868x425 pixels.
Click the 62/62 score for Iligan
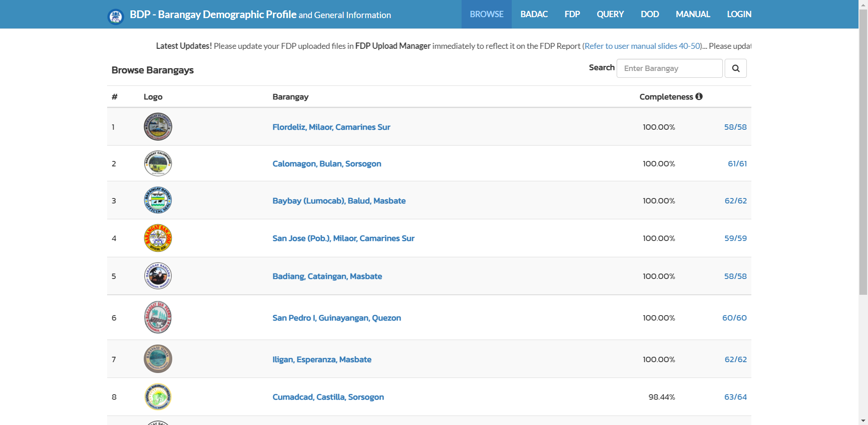[x=736, y=359]
